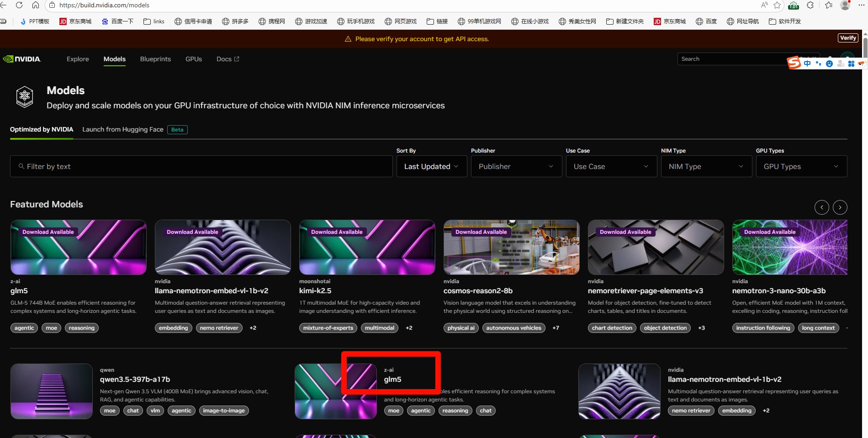This screenshot has width=868, height=438.
Task: Show next featured models with right arrow
Action: tap(840, 207)
